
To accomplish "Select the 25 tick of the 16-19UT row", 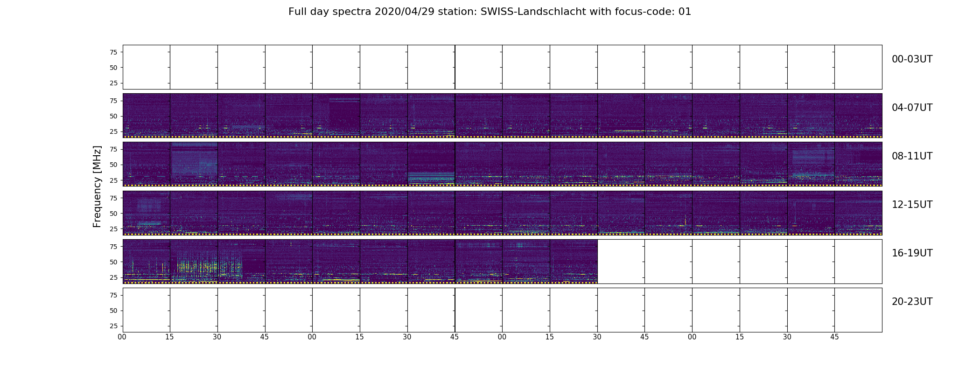I will (x=113, y=277).
